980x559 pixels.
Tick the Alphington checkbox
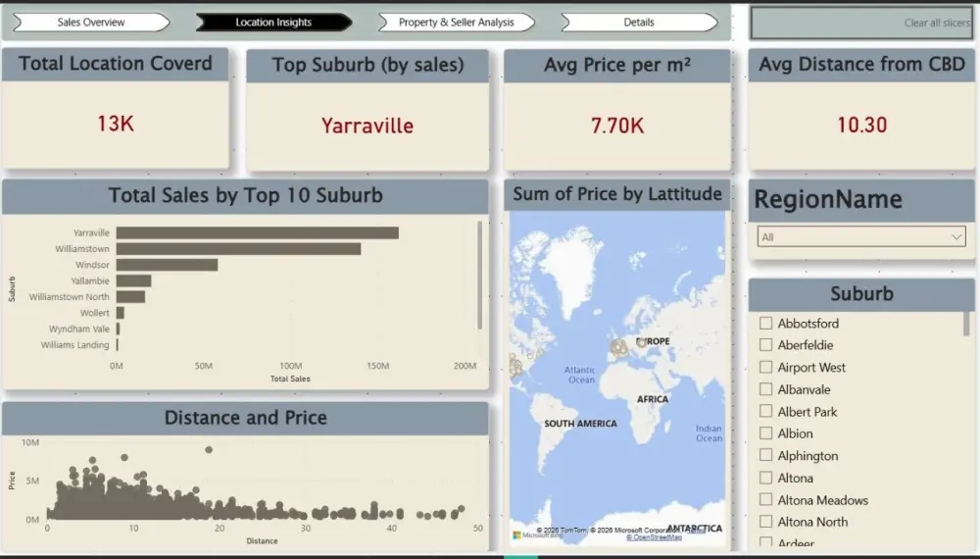click(x=765, y=455)
